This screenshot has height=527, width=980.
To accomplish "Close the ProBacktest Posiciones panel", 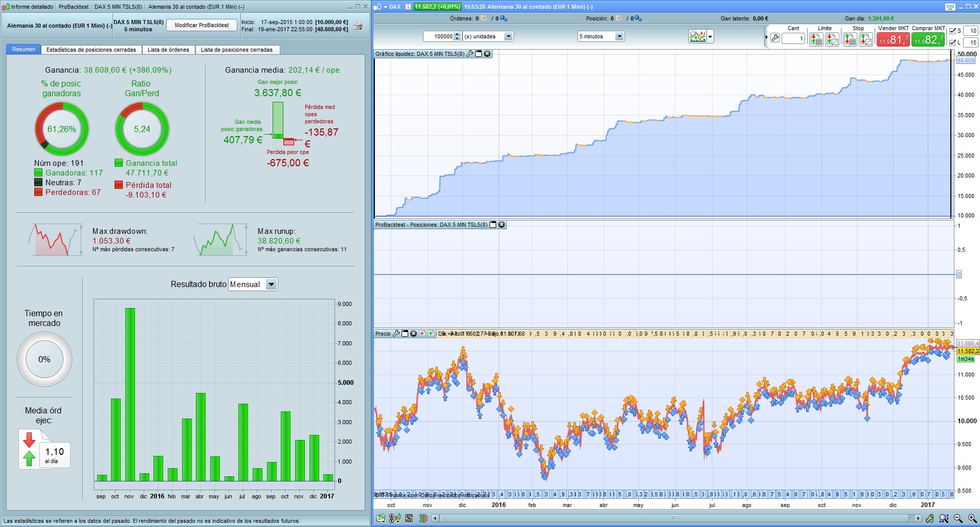I will (502, 225).
